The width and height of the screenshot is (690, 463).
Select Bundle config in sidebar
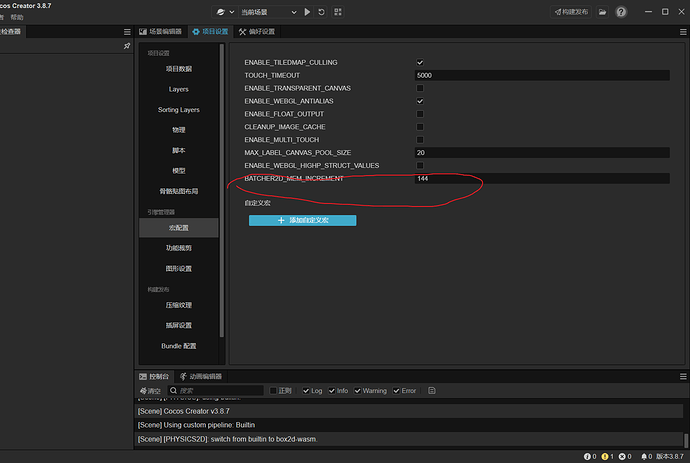point(179,346)
